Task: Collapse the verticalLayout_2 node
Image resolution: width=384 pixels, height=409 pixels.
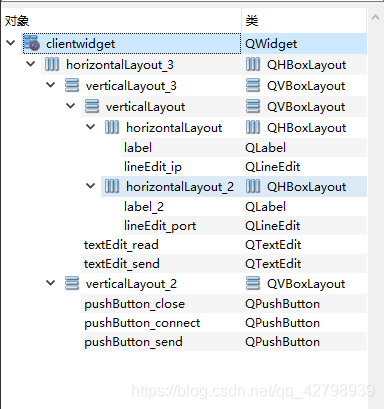Action: [51, 283]
